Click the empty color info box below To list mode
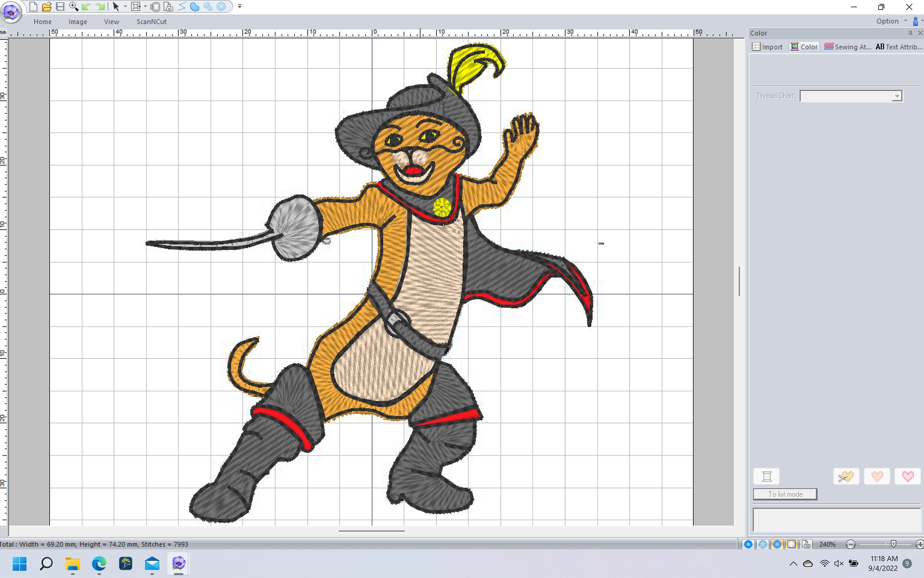924x578 pixels. pos(837,520)
